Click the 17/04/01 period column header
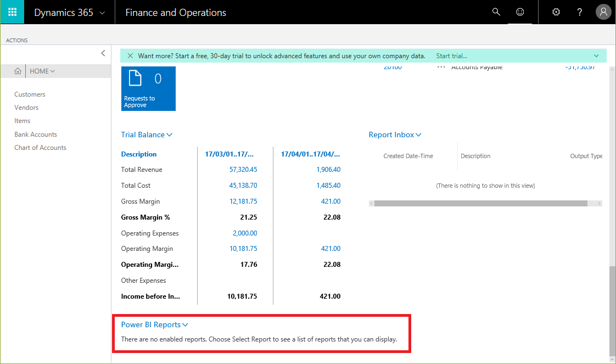 310,154
